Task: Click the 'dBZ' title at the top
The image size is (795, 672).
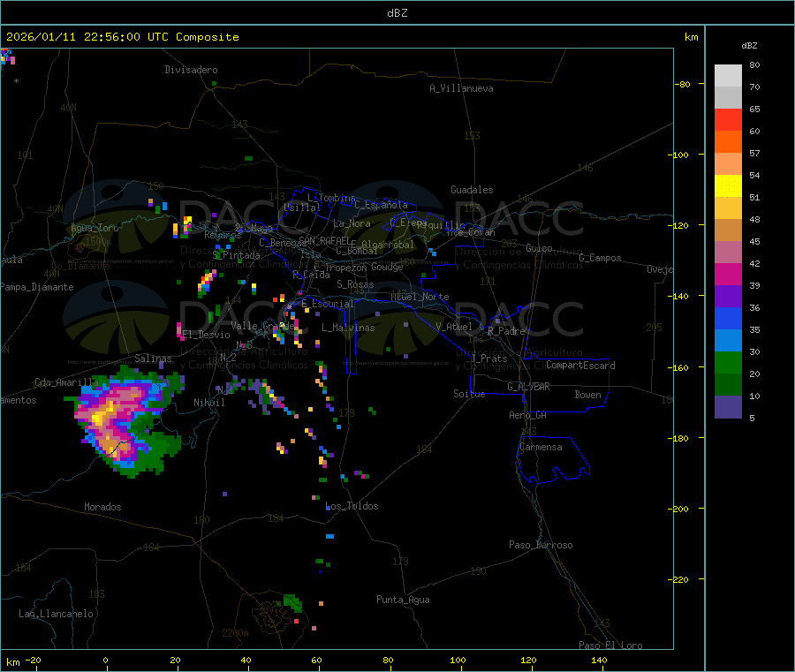Action: pyautogui.click(x=397, y=13)
